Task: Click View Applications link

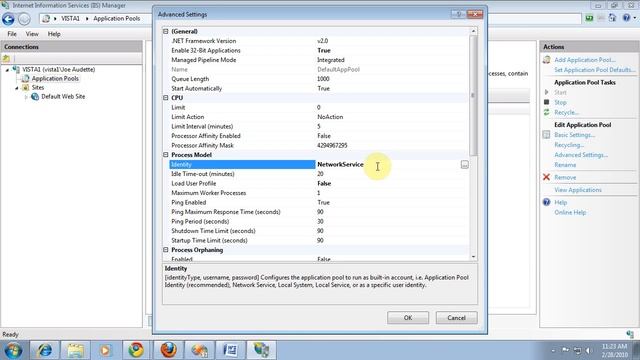Action: (x=578, y=190)
